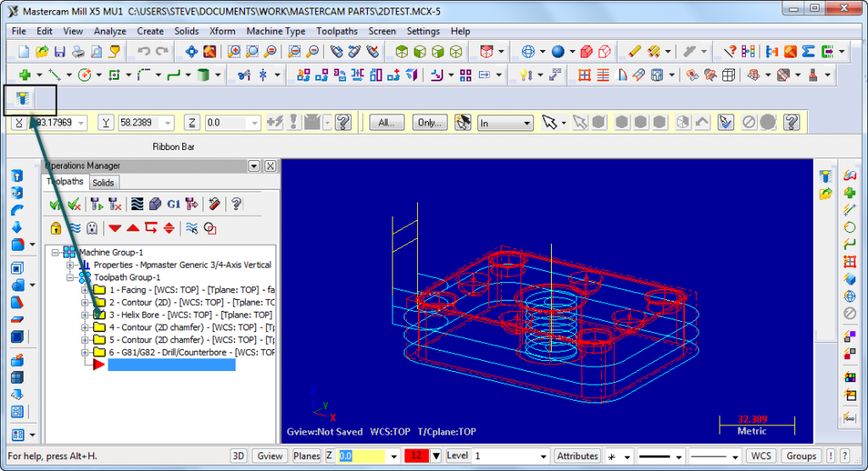The width and height of the screenshot is (868, 471).
Task: Open a file with the folder icon
Action: (x=42, y=52)
